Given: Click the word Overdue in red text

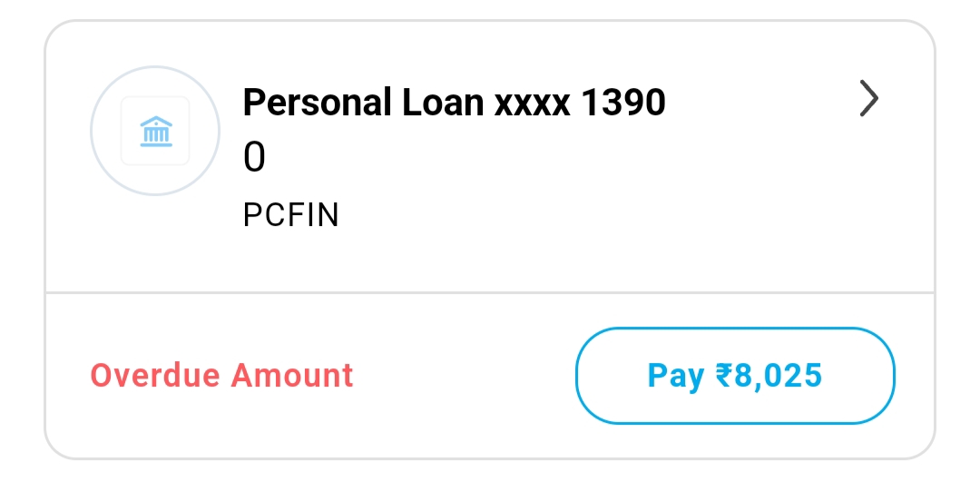Looking at the screenshot, I should (x=155, y=375).
